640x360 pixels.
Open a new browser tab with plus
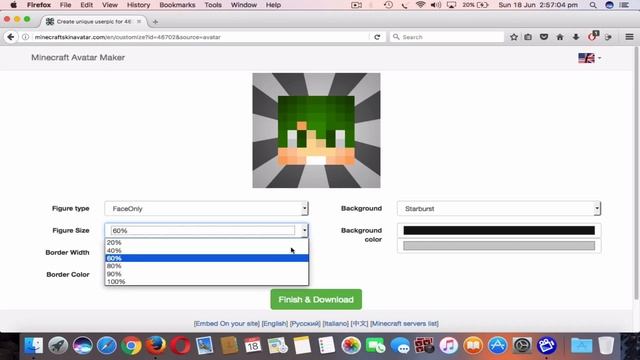(x=155, y=22)
